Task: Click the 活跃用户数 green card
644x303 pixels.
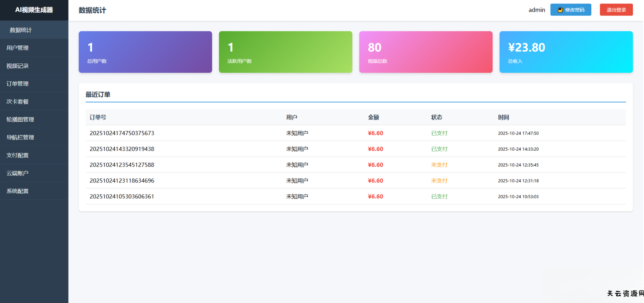Action: pos(285,52)
